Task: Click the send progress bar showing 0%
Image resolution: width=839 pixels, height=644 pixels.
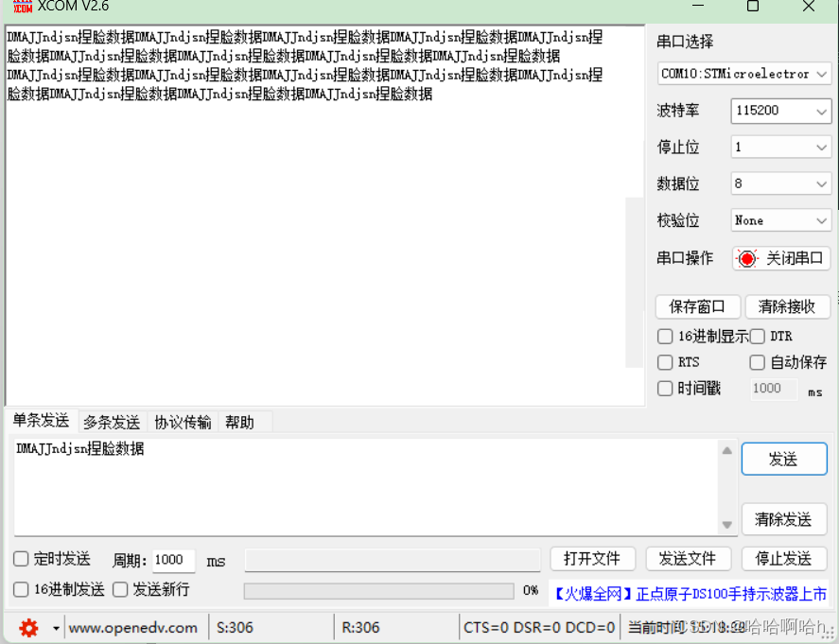Action: click(x=378, y=589)
